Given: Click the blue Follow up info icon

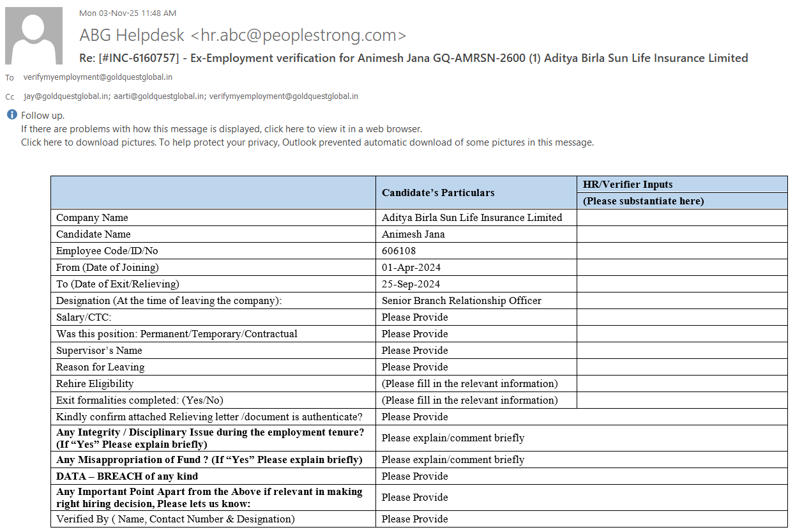Looking at the screenshot, I should [11, 115].
